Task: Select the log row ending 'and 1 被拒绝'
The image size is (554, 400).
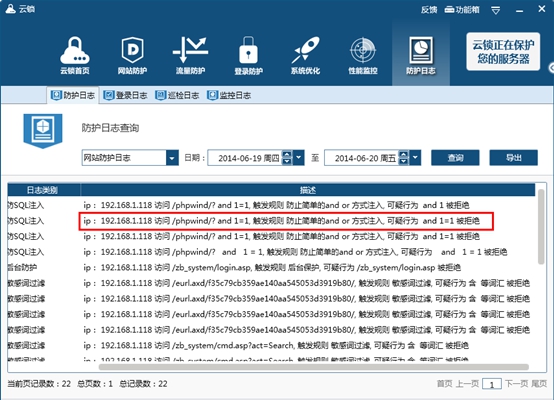Action: [271, 205]
